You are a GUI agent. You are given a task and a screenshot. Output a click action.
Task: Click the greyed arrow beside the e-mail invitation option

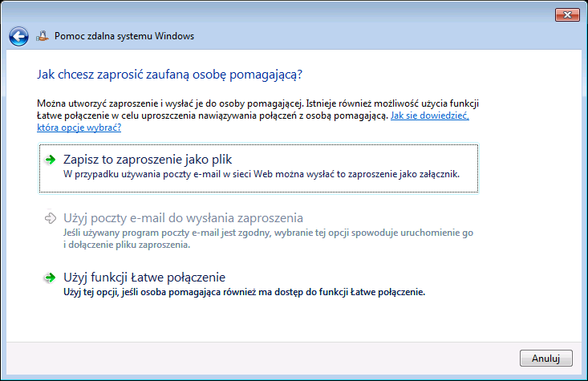[x=51, y=218]
